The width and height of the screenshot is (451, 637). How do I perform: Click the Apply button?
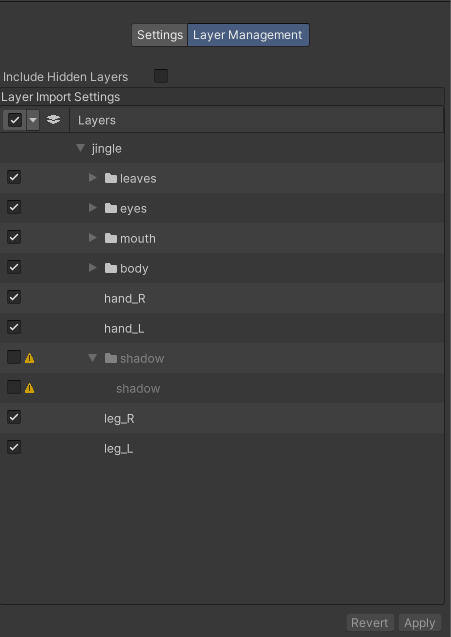click(420, 623)
